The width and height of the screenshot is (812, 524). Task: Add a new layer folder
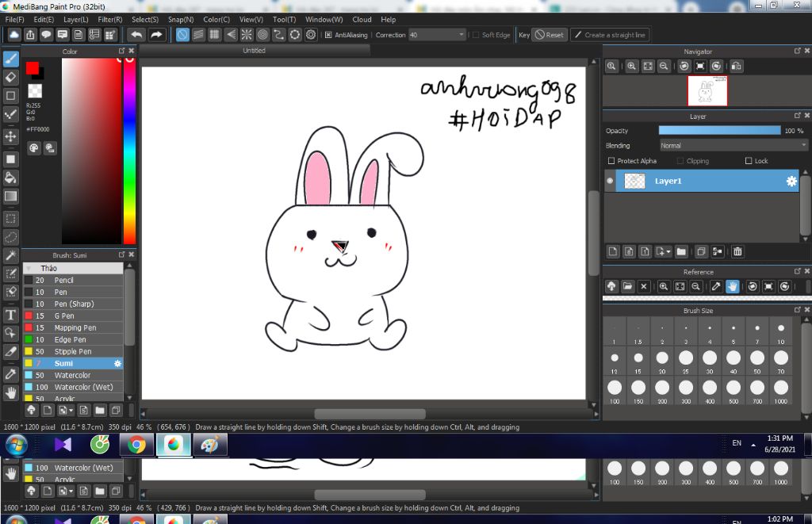[681, 251]
